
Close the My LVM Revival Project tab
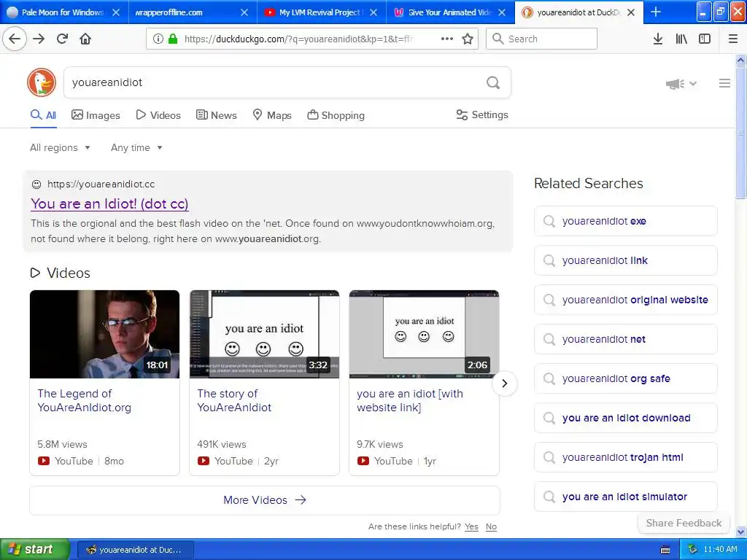373,12
